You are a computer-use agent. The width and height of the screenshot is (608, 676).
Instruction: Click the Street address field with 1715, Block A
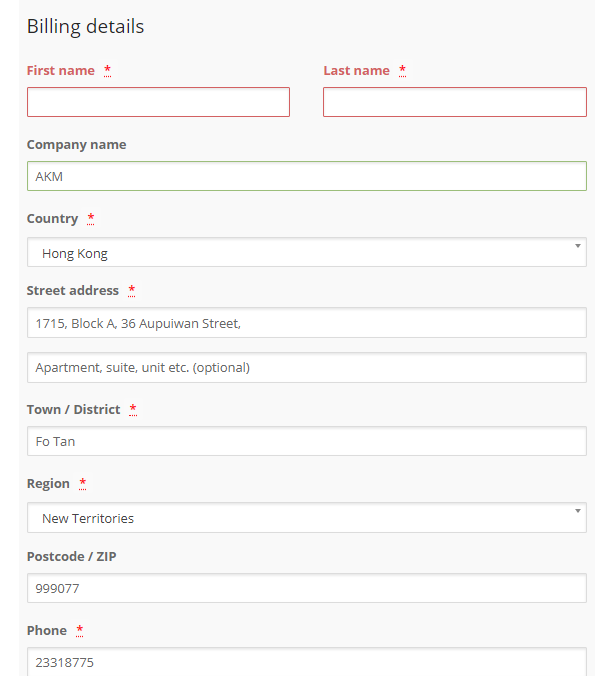click(x=306, y=323)
